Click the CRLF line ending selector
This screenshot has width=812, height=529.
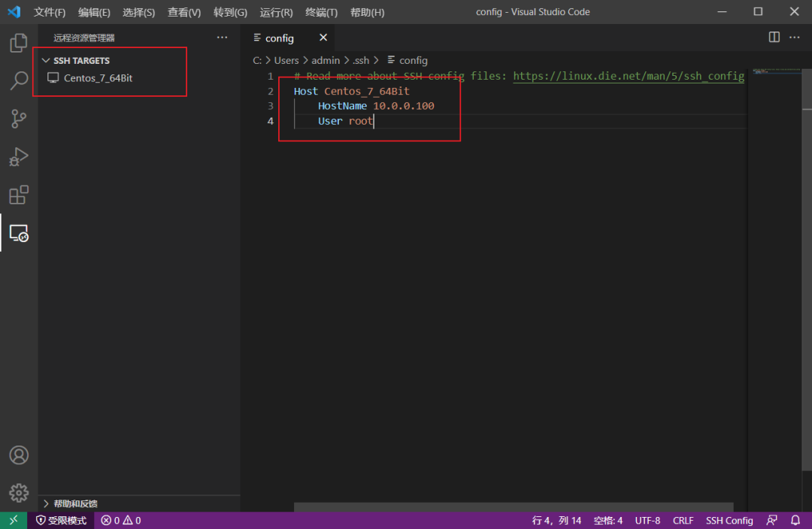[683, 520]
